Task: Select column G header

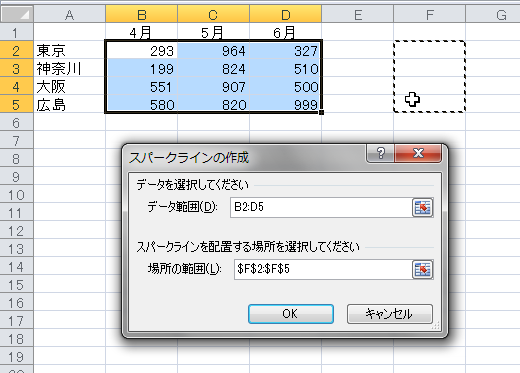Action: [x=493, y=15]
